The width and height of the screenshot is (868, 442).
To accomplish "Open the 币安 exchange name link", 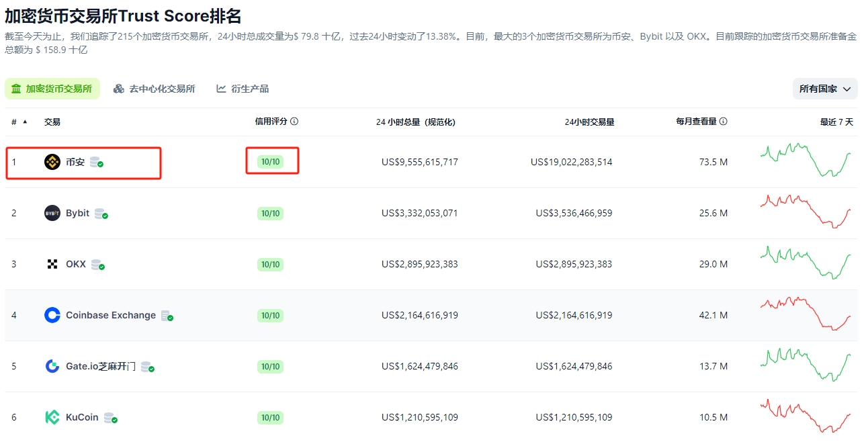I will (x=75, y=162).
